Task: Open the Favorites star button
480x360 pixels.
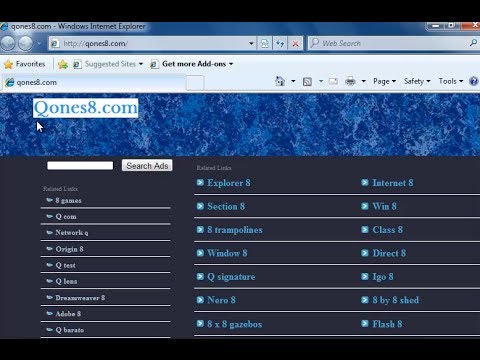Action: tap(25, 64)
